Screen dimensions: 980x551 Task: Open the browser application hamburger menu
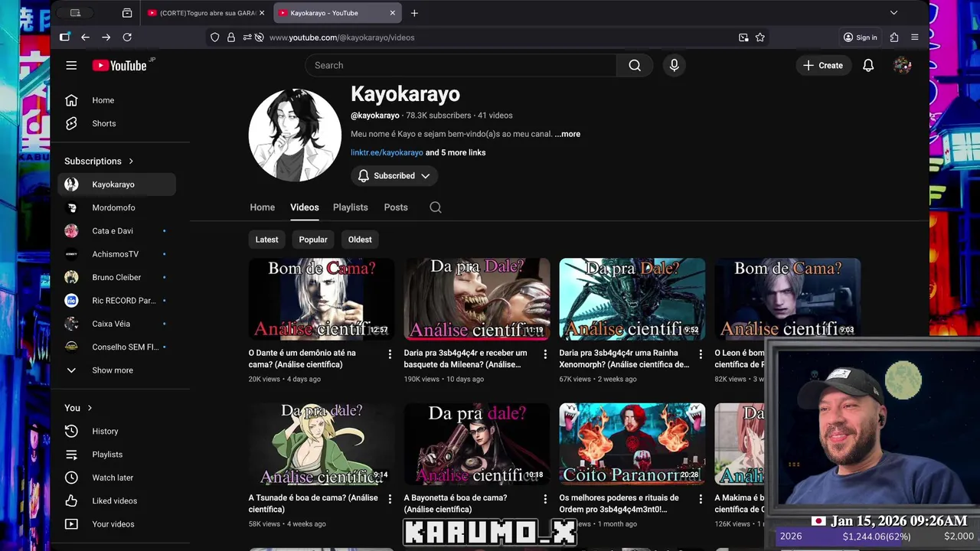point(915,37)
